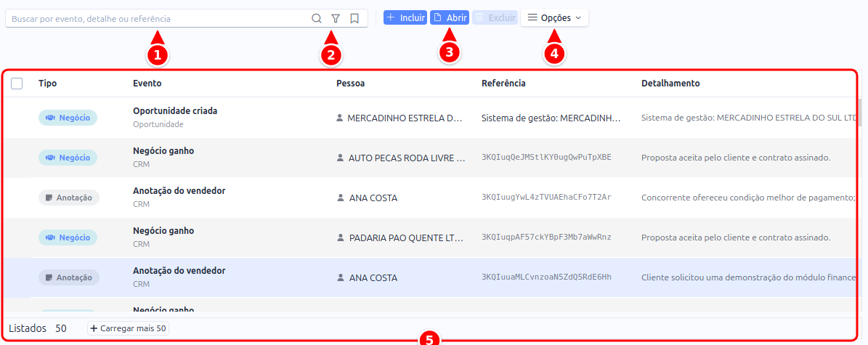Screen dimensions: 868x345
Task: Click person icon beside AUTO PECAS RODA LIVRE
Action: tap(340, 158)
